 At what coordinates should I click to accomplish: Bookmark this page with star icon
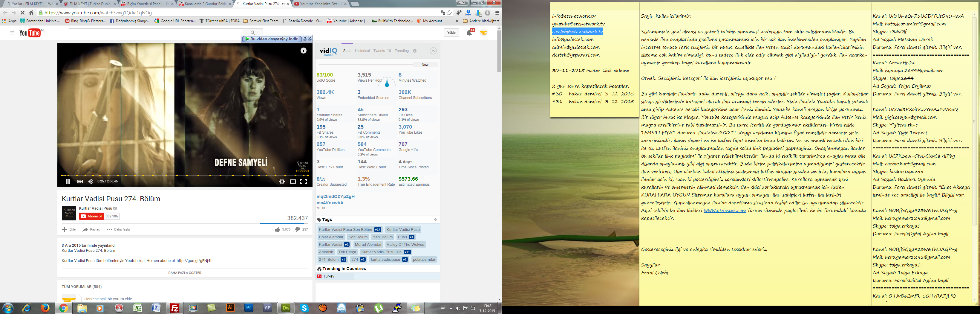[449, 13]
